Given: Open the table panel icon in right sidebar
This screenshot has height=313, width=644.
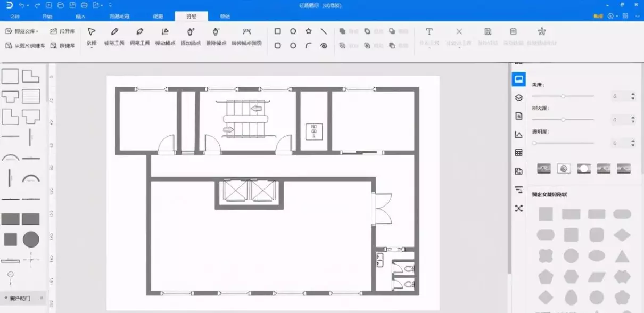Looking at the screenshot, I should click(519, 153).
